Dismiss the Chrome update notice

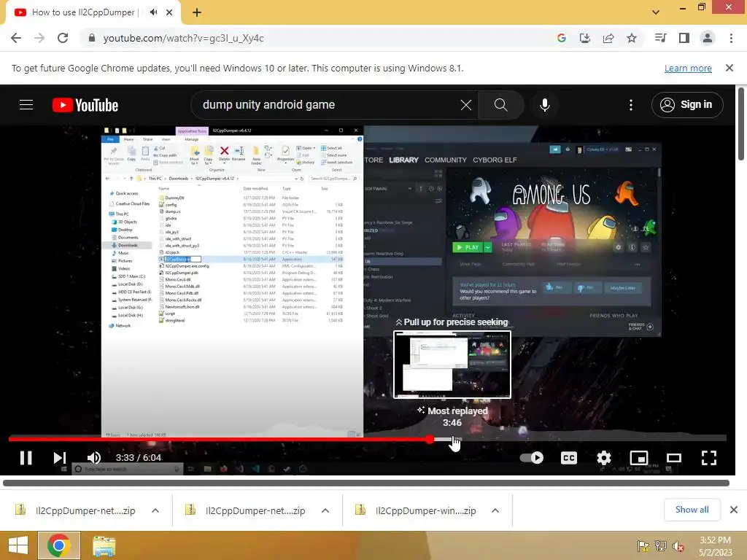[x=729, y=68]
